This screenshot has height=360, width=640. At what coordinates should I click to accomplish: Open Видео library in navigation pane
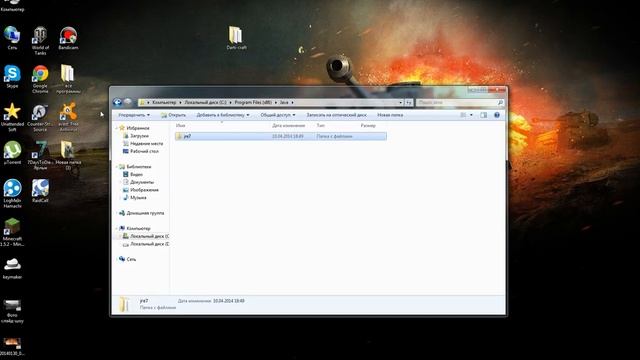(x=133, y=175)
